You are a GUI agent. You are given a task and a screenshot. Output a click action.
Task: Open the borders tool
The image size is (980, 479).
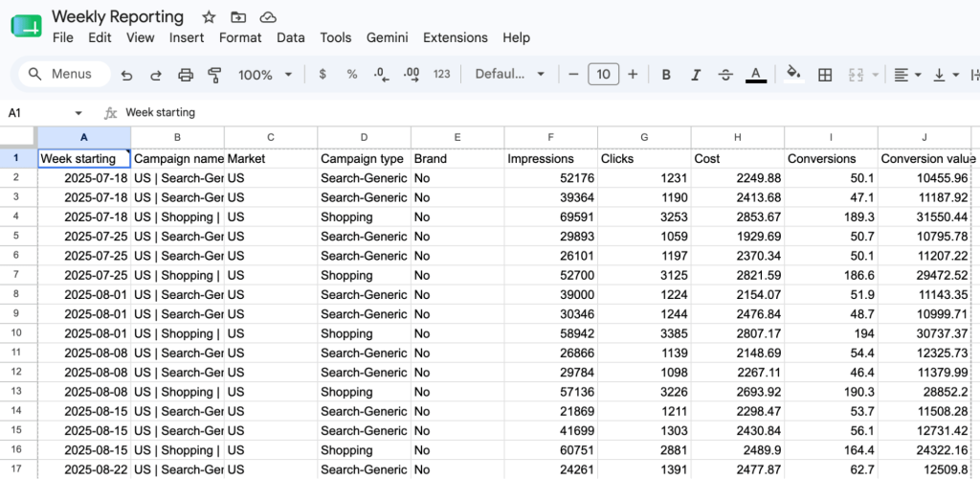click(825, 75)
